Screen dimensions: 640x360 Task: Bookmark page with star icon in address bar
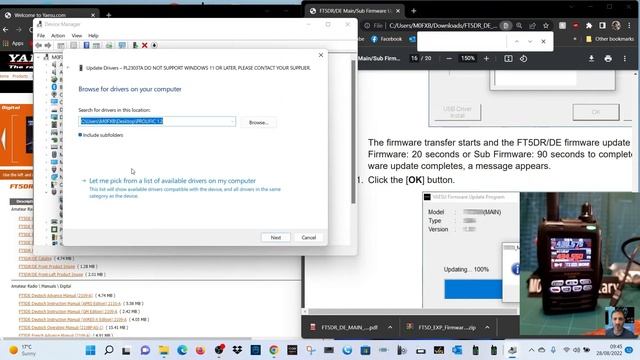(x=546, y=26)
